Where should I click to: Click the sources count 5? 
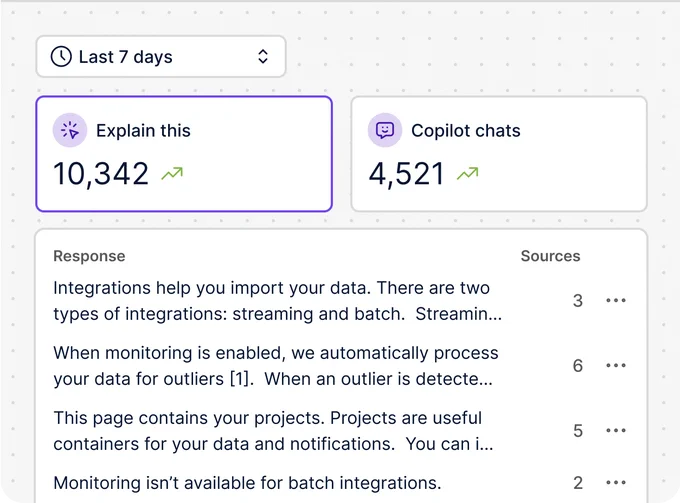pos(578,431)
